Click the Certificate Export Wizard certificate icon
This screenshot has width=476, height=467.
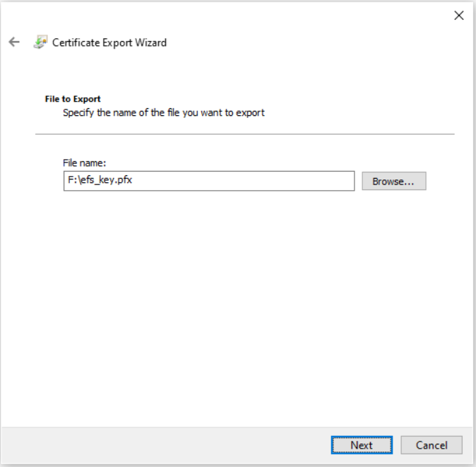tap(40, 42)
